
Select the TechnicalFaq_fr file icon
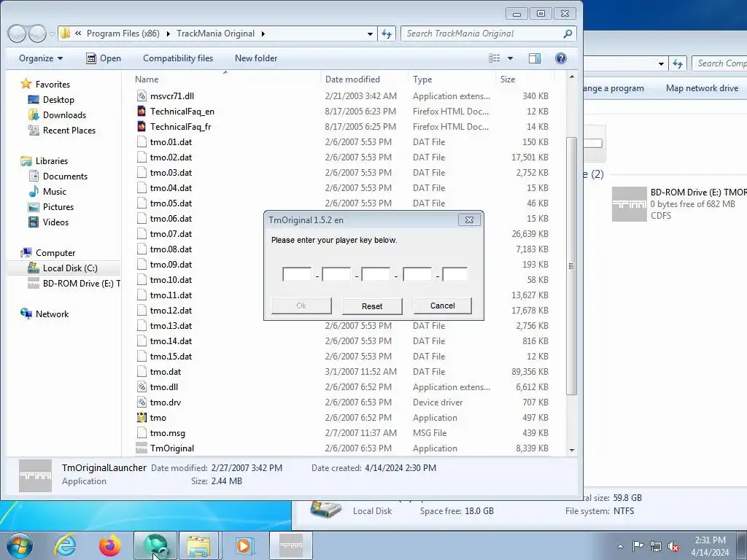[142, 126]
